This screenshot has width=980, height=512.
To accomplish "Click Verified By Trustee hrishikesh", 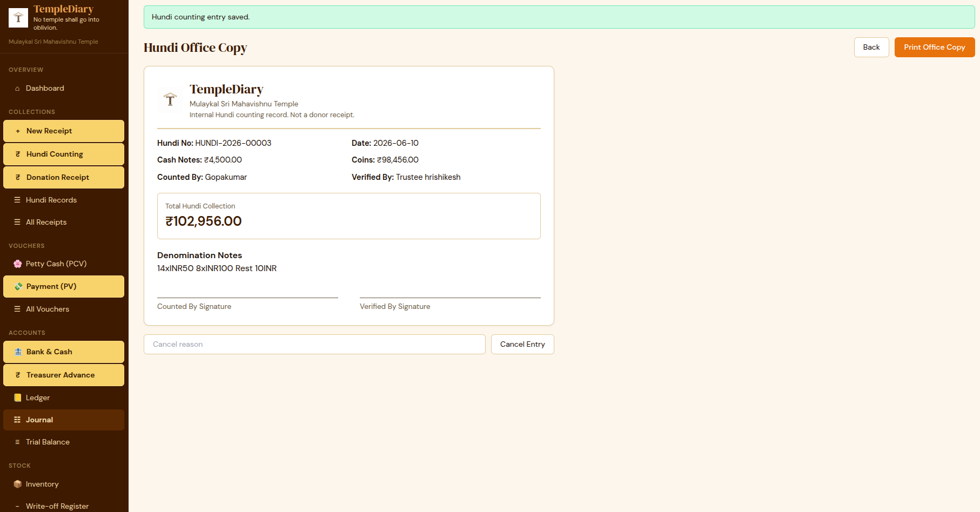I will pyautogui.click(x=406, y=177).
